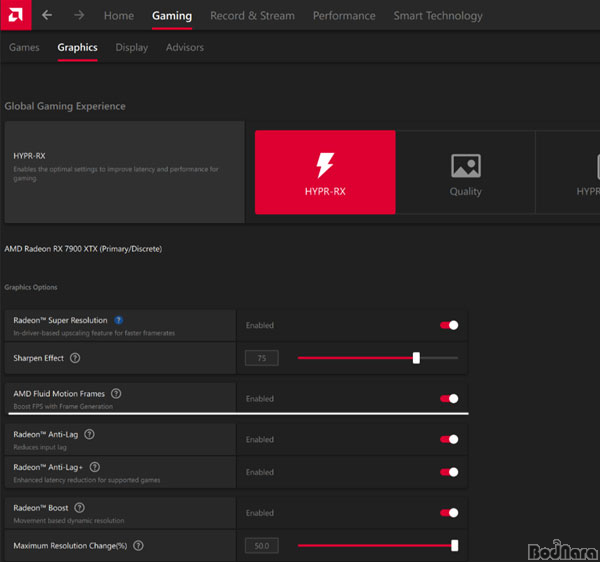600x562 pixels.
Task: Click the Sharpen Effect value field 75
Action: pos(262,358)
